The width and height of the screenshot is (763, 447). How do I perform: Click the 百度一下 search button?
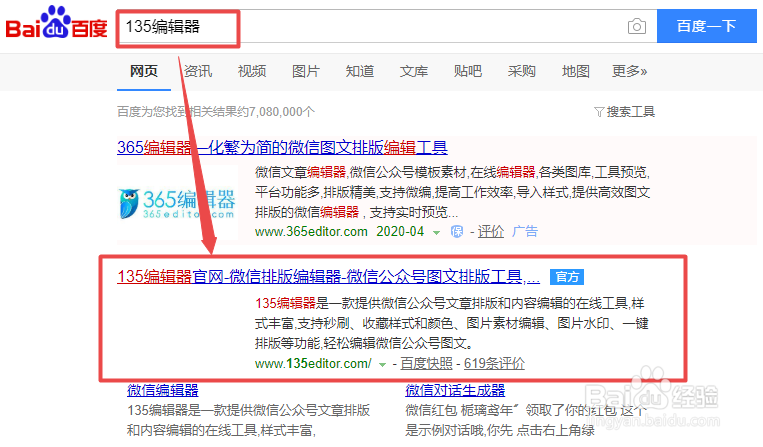707,26
